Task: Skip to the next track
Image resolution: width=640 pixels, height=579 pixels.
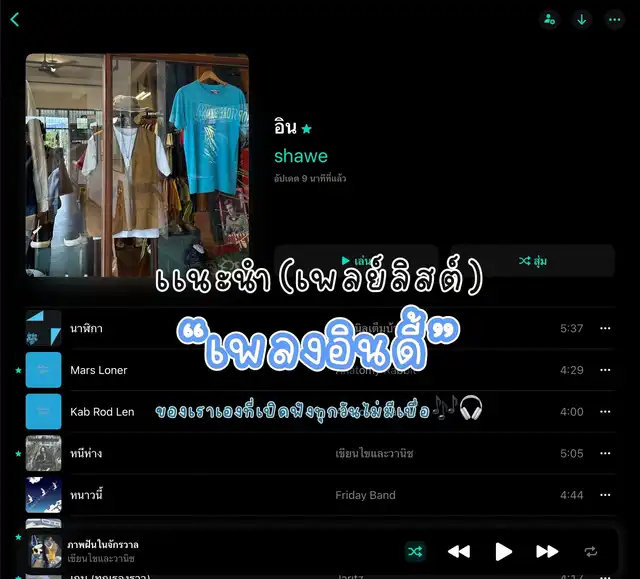Action: tap(547, 551)
